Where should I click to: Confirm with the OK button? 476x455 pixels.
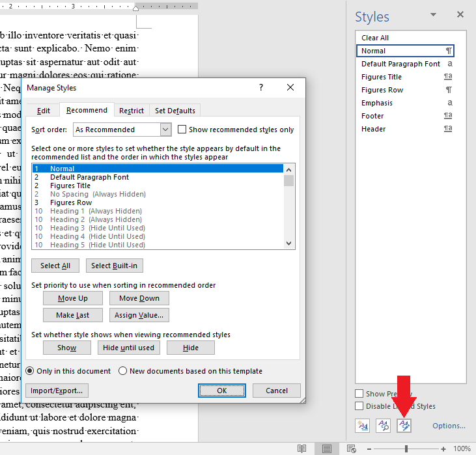pyautogui.click(x=222, y=391)
